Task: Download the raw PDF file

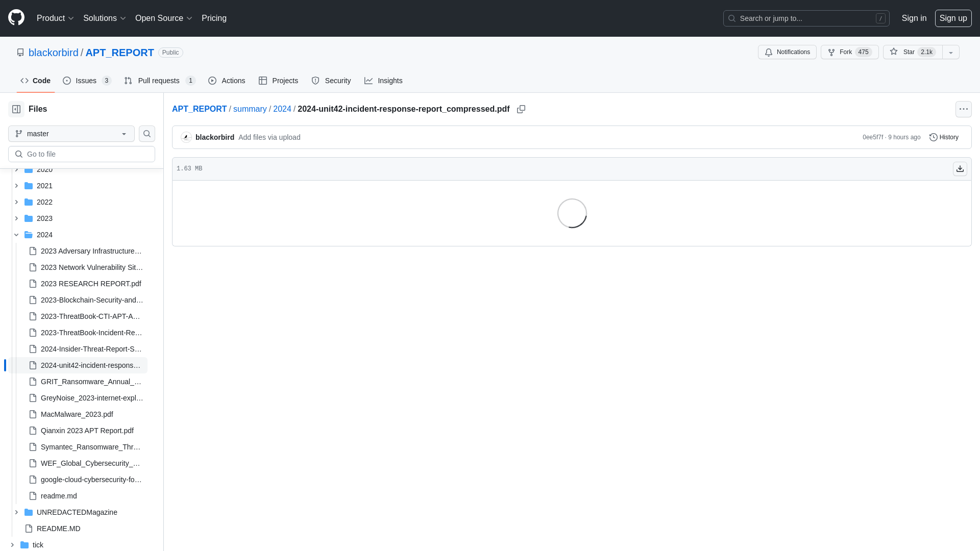Action: tap(960, 169)
